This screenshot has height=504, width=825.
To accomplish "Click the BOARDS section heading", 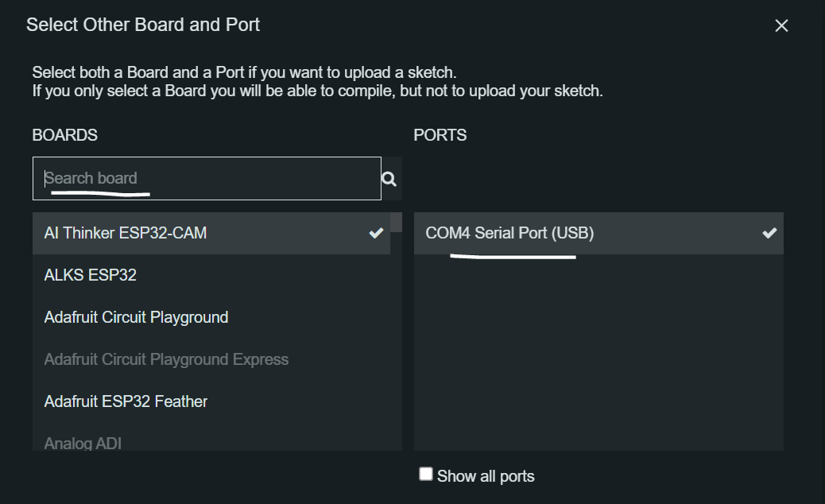I will (65, 135).
